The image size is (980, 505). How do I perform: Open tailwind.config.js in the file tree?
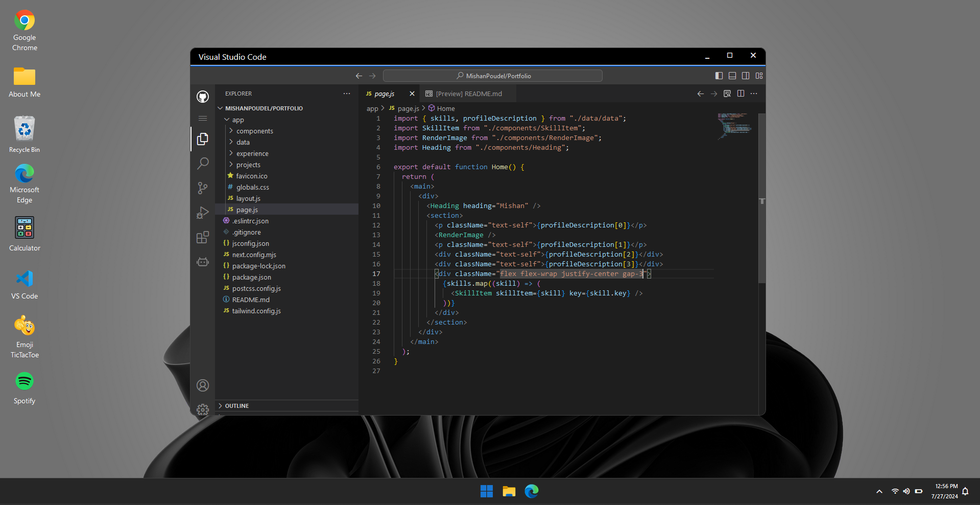(x=287, y=311)
